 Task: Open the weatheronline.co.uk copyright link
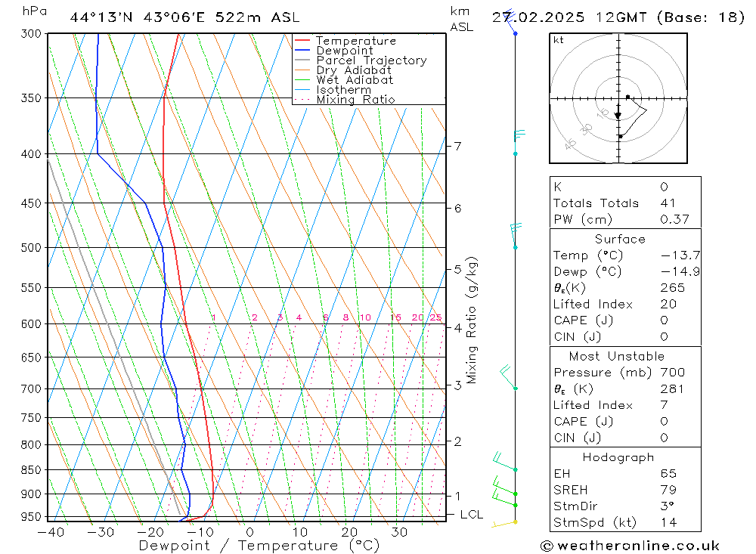point(630,546)
